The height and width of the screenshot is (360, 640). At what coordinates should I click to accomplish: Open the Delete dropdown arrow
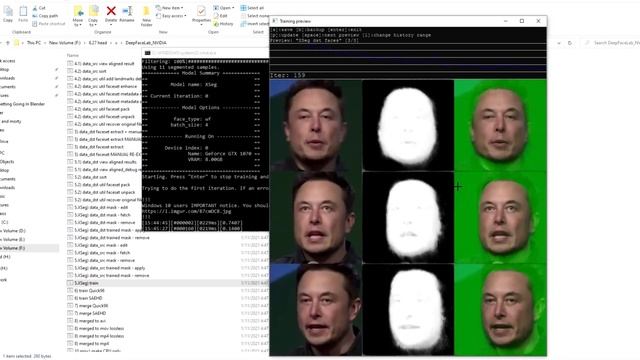(x=111, y=24)
